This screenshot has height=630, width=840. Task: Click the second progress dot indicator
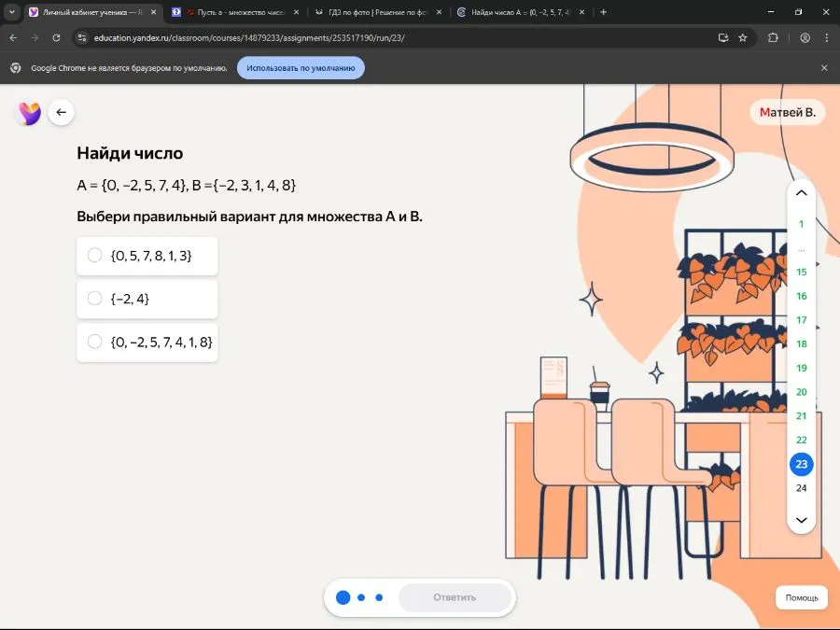click(361, 597)
